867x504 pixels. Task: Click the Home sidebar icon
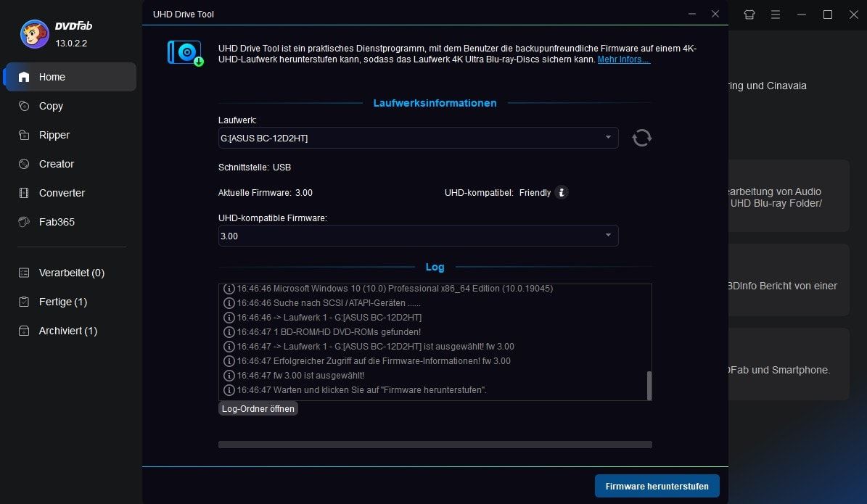[24, 77]
